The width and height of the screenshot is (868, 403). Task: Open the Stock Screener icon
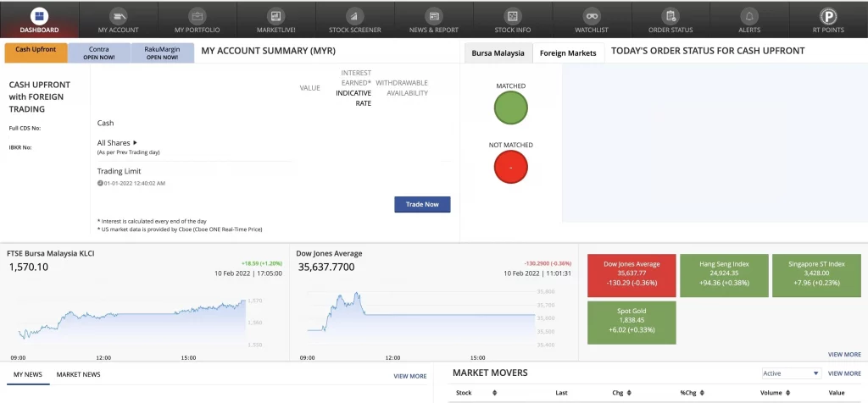[354, 15]
